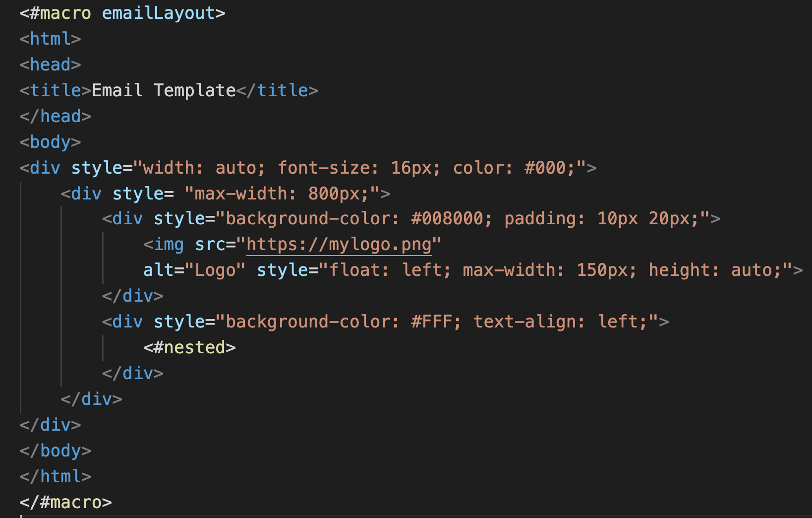This screenshot has height=518, width=812.
Task: Click the emailLayout macro name
Action: tap(158, 13)
